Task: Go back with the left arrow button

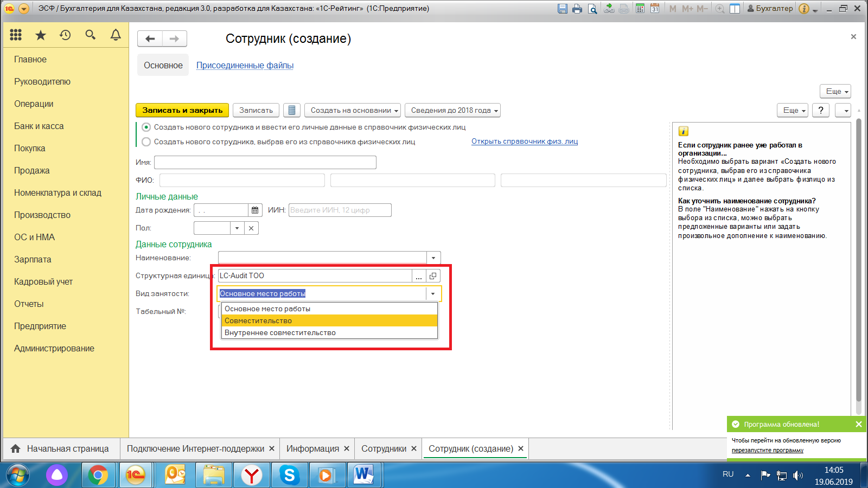Action: (x=150, y=38)
